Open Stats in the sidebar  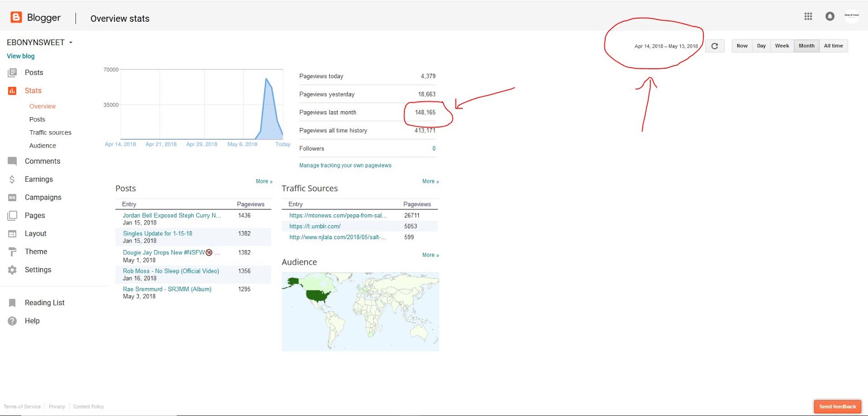[x=33, y=91]
